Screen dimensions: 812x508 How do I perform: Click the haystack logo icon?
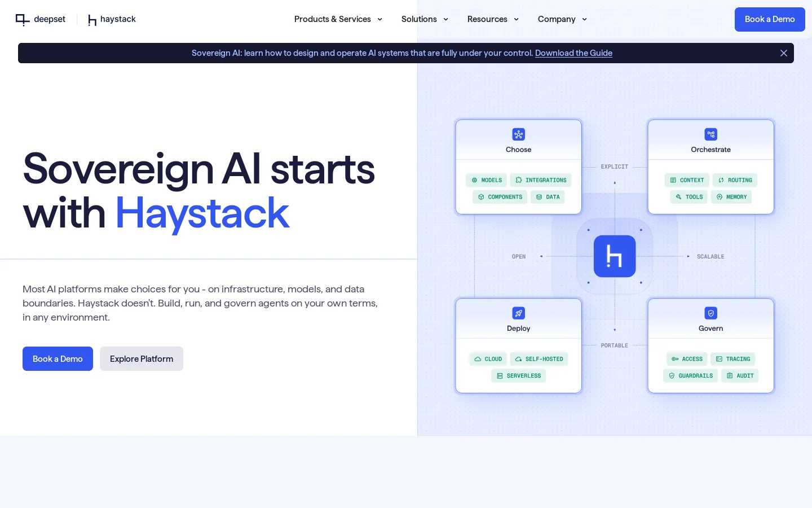pos(92,20)
